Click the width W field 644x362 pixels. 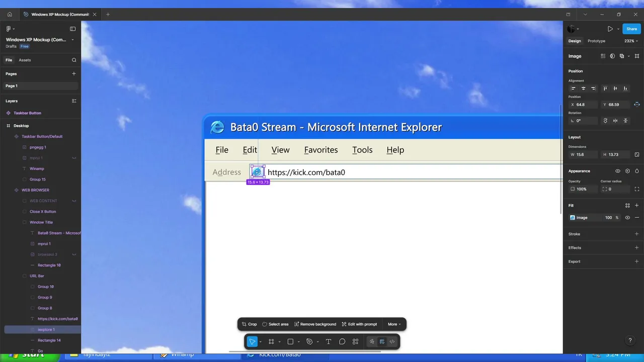click(583, 155)
